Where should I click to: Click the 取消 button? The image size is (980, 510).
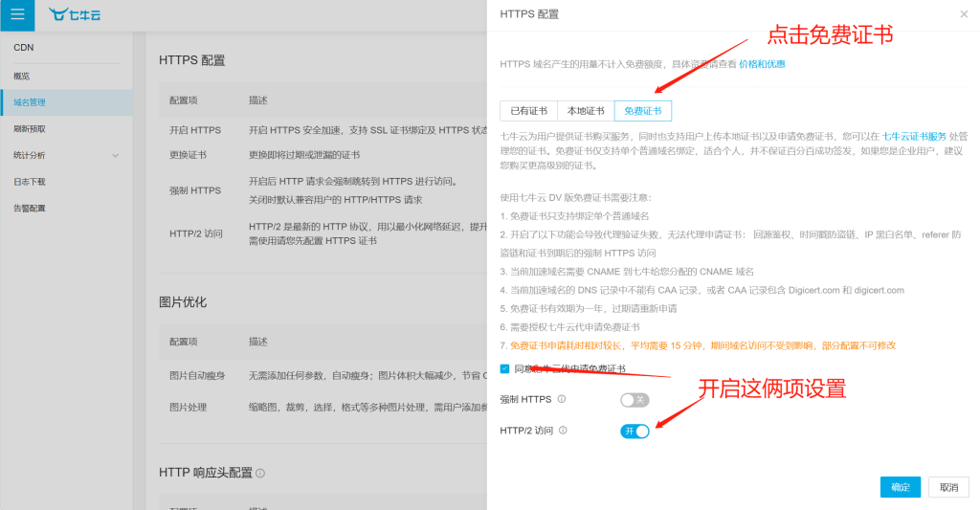point(948,487)
